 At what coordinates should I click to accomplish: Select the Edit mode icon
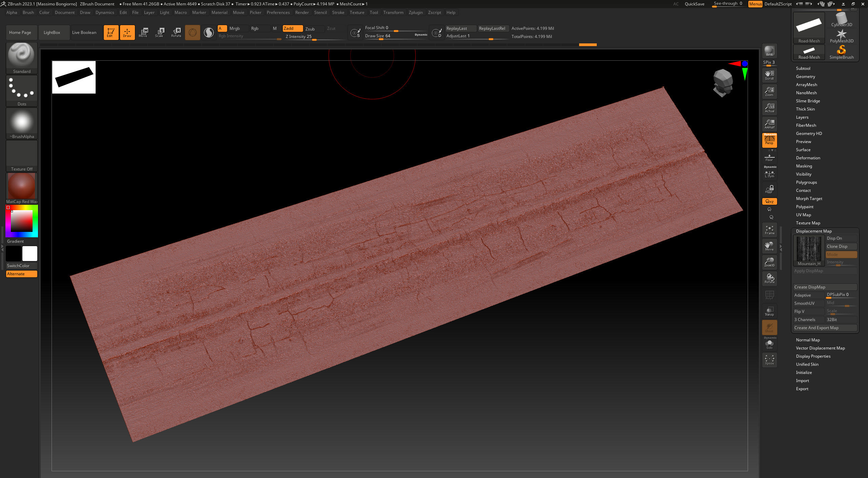point(111,33)
